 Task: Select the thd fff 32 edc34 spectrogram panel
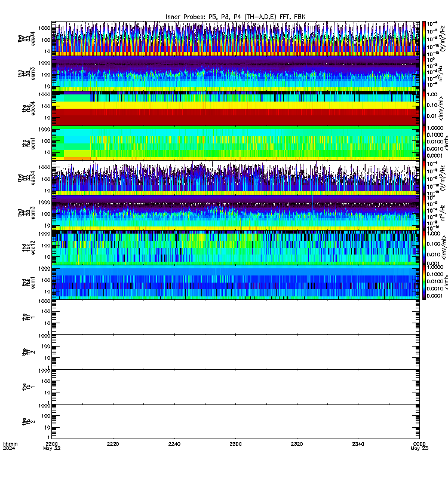(235, 177)
